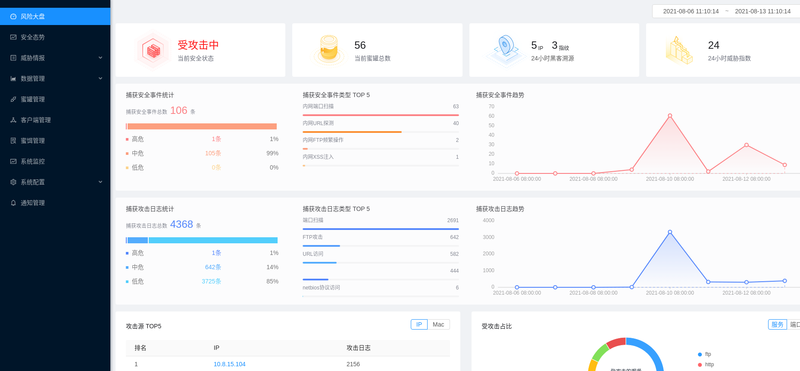Click the security event trend point at 30

click(746, 145)
